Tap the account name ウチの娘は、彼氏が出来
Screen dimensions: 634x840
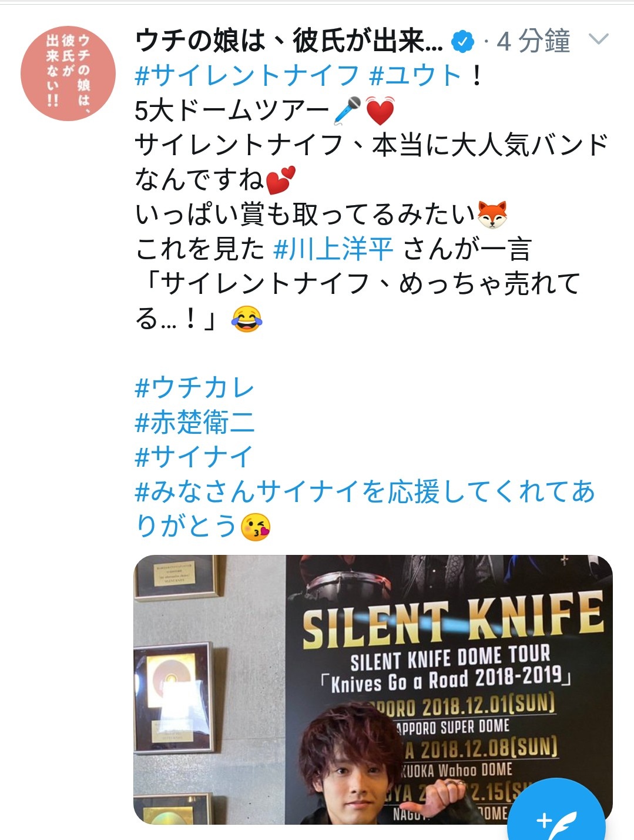(289, 41)
